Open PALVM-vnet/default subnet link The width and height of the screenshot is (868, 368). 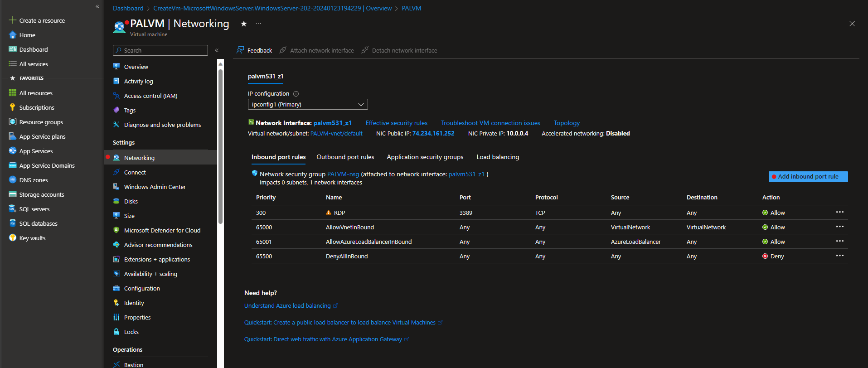[336, 133]
